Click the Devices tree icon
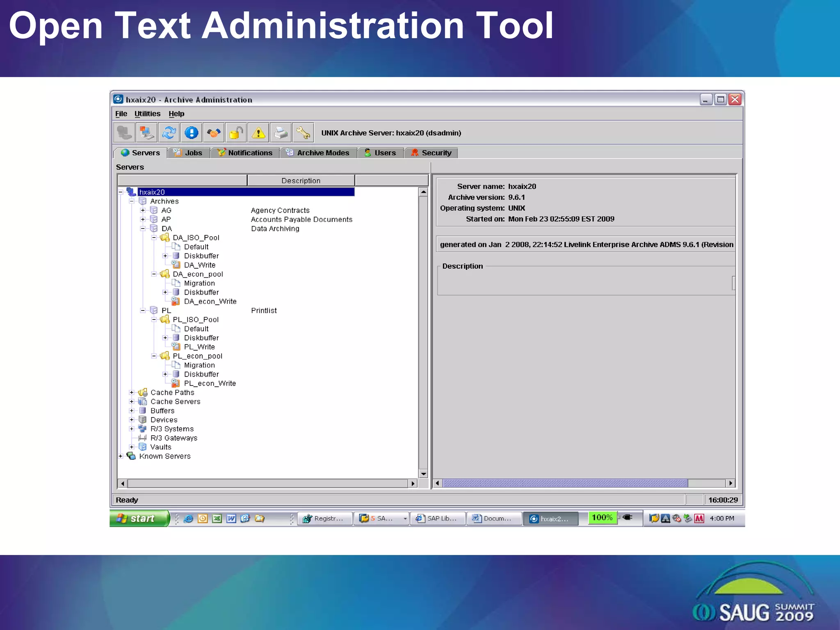 click(x=143, y=420)
